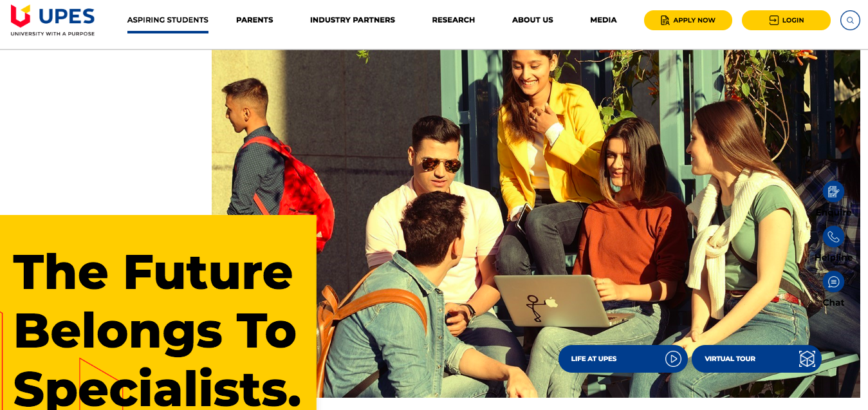Open the Parents menu
868x410 pixels.
[x=255, y=20]
